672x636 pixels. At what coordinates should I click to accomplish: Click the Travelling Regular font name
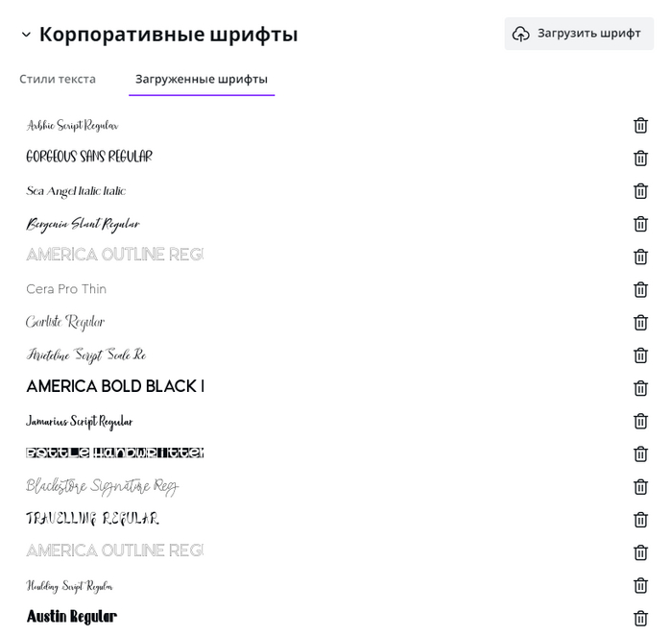point(92,519)
